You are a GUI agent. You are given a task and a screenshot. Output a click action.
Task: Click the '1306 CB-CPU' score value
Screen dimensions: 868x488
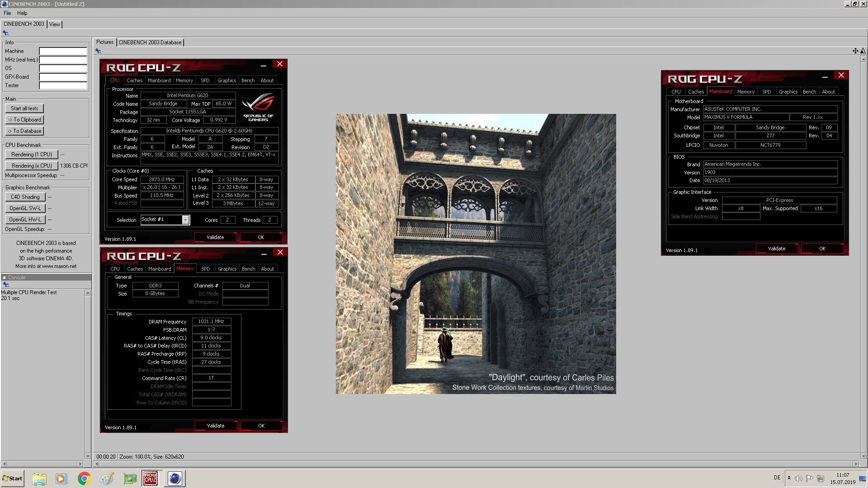[74, 166]
